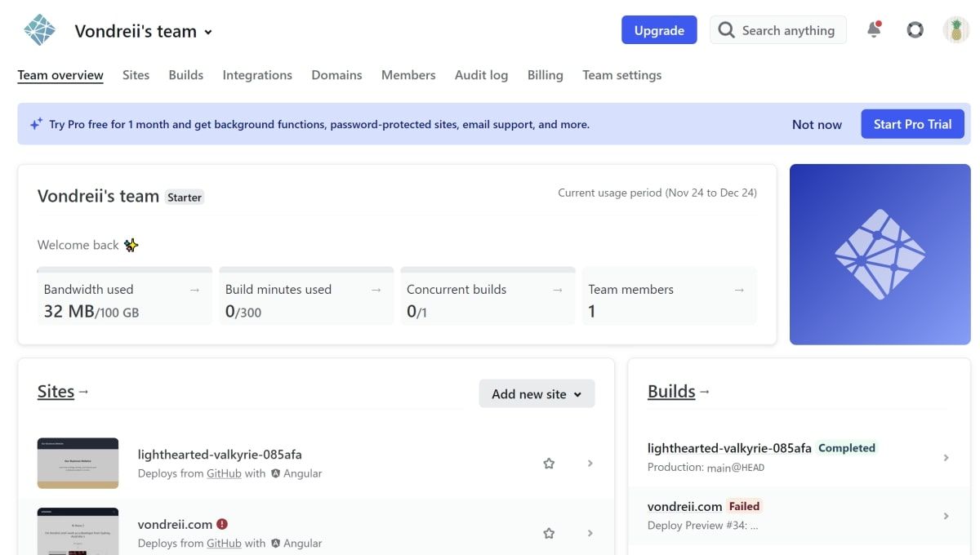Click the gray circle icon beside the bell

pos(915,29)
